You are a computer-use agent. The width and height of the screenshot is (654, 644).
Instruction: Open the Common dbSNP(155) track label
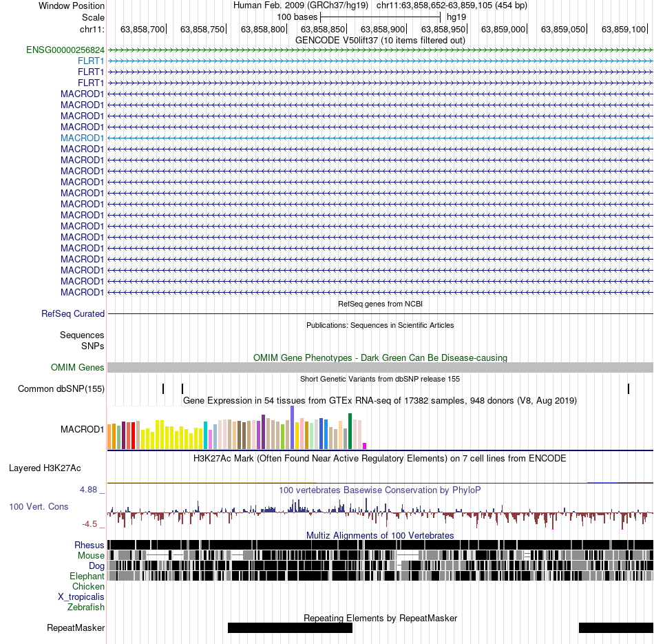pos(61,389)
